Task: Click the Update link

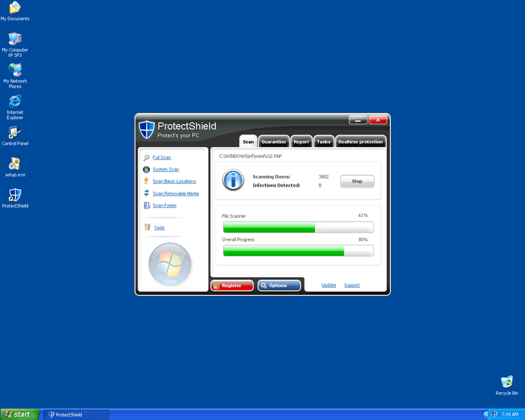Action: click(x=329, y=285)
